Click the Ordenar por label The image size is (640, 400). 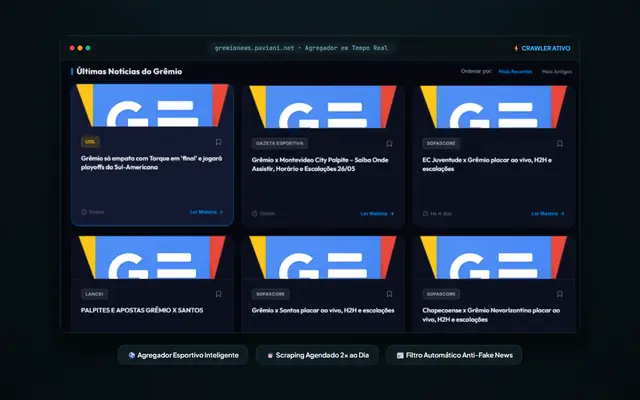pyautogui.click(x=476, y=71)
